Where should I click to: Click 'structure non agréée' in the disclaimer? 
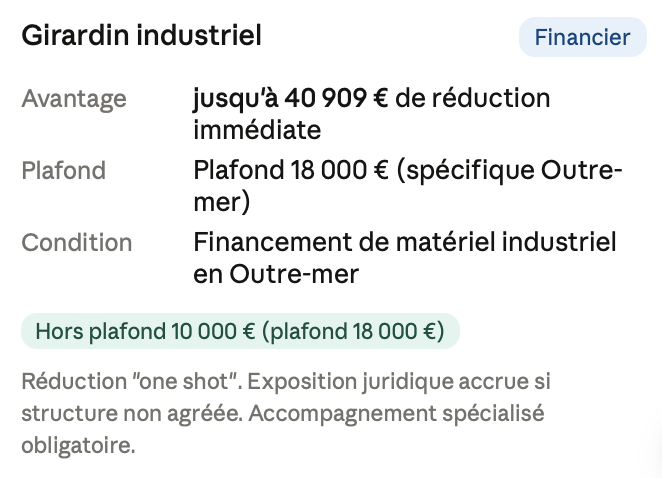132,413
